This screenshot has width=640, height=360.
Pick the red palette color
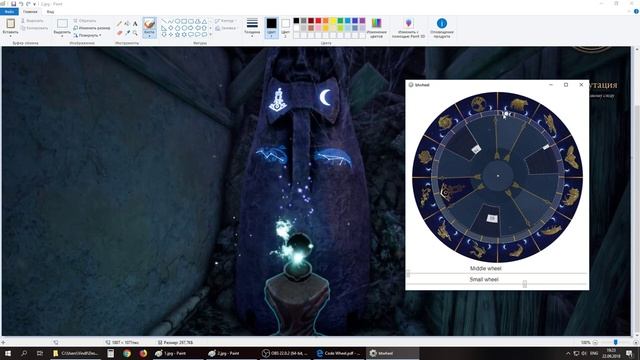(x=318, y=20)
